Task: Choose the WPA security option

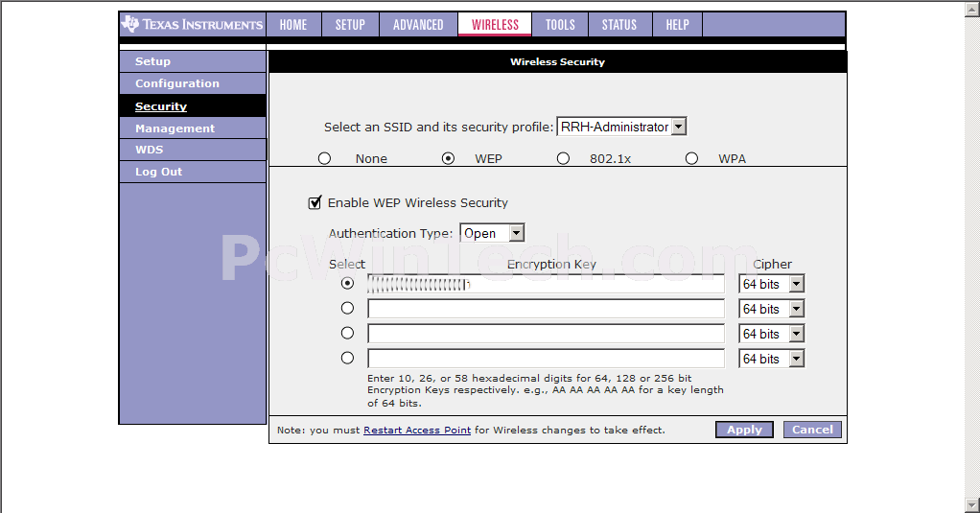Action: pyautogui.click(x=691, y=158)
